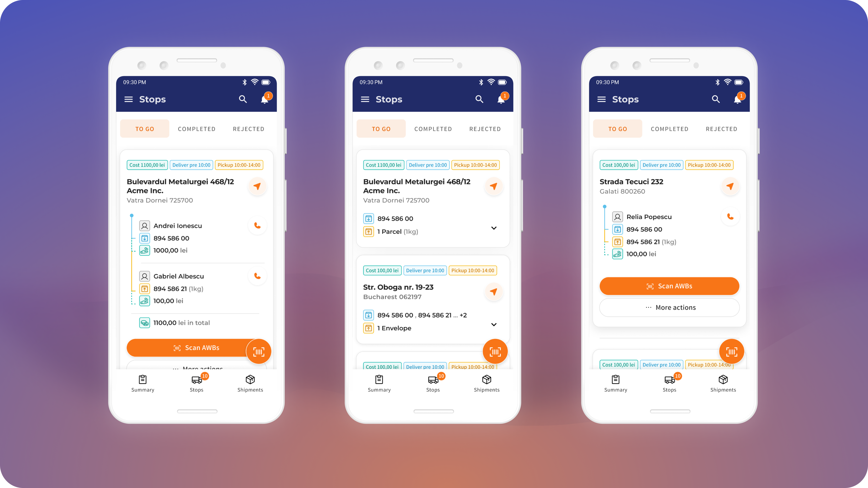868x488 pixels.
Task: Switch to the REJECTED tab
Action: click(x=248, y=129)
